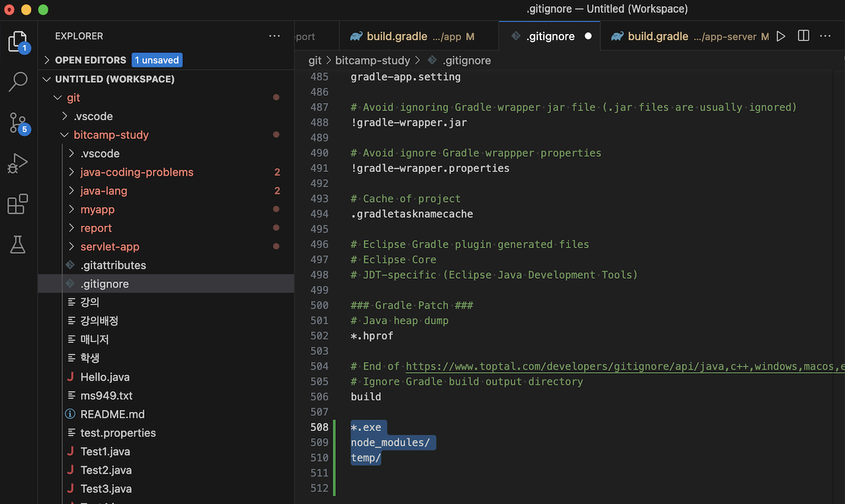Click the gradle elephant icon on app-server tab

click(617, 36)
